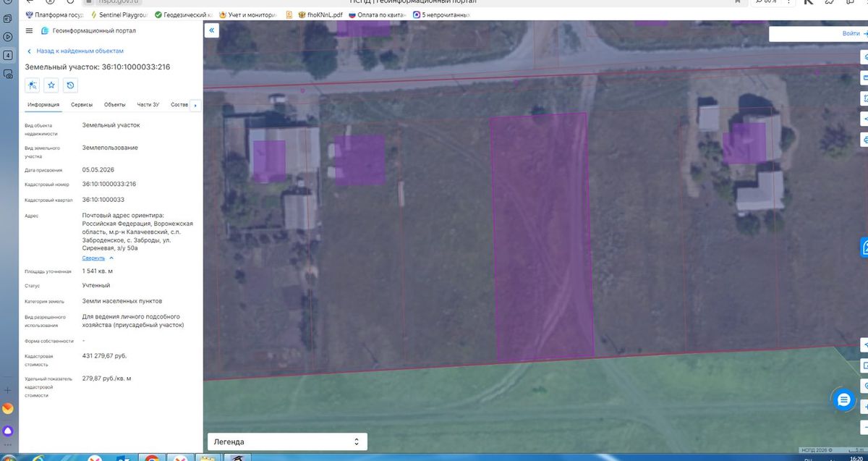Click cadastral cost 431 279,67 руб.
Viewport: 868px width, 461px height.
pos(105,356)
